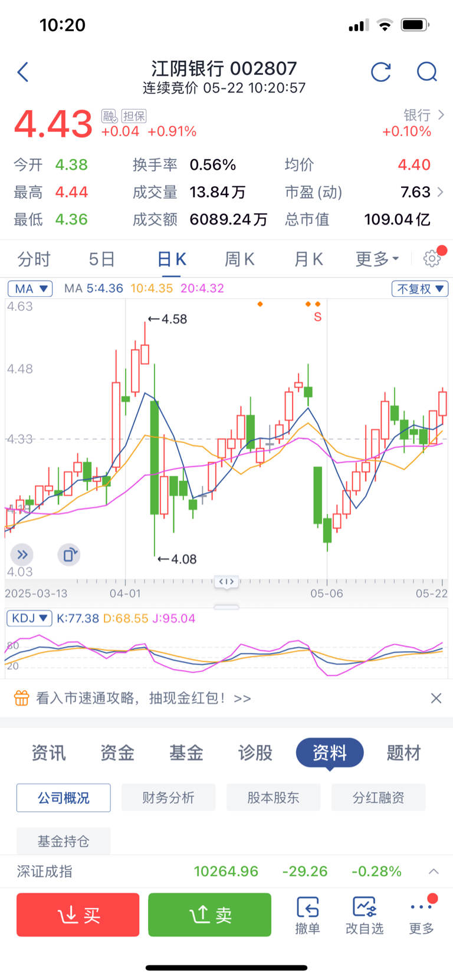Image resolution: width=453 pixels, height=980 pixels.
Task: Expand the 市盈(动) detail chevron
Action: tap(440, 192)
